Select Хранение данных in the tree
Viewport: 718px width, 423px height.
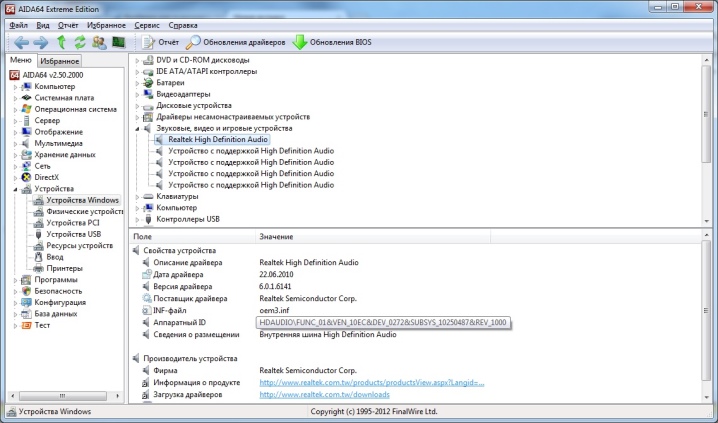click(x=65, y=155)
